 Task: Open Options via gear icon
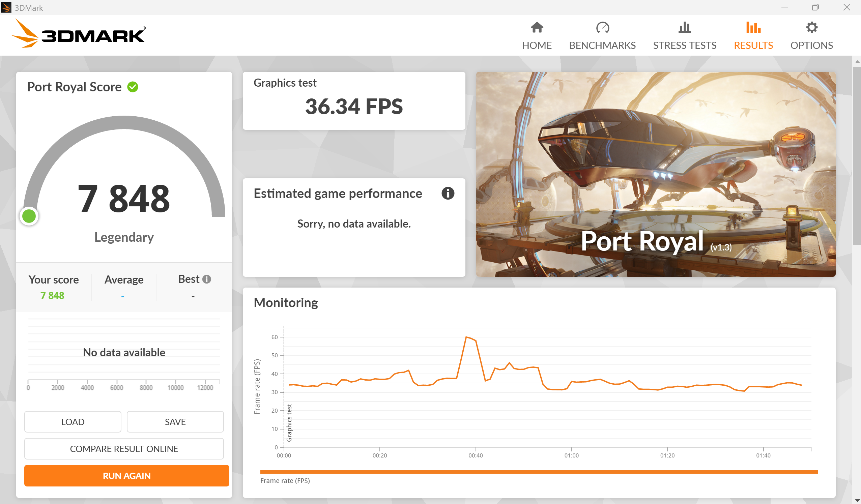click(811, 28)
